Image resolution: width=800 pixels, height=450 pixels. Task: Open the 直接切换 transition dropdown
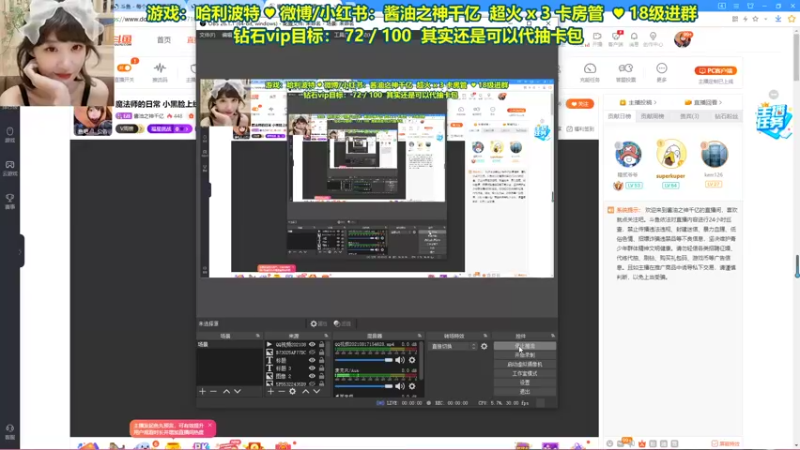click(x=453, y=346)
